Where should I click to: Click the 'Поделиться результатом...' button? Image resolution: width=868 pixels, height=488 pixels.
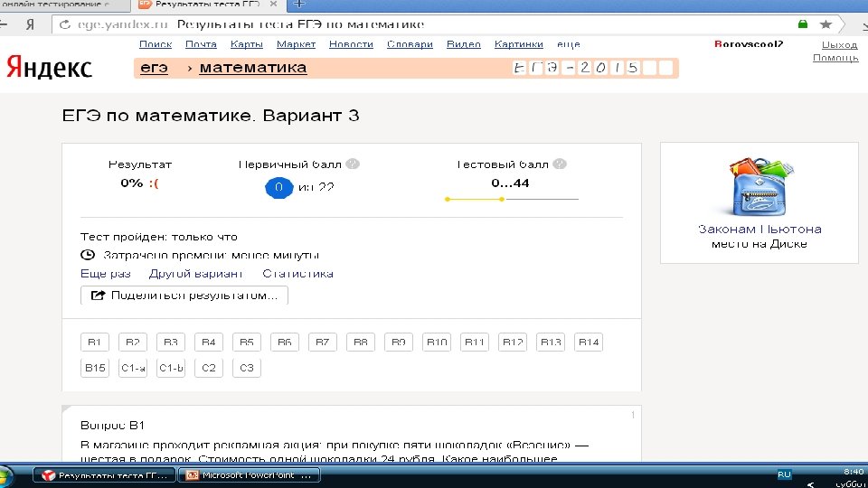pos(184,295)
